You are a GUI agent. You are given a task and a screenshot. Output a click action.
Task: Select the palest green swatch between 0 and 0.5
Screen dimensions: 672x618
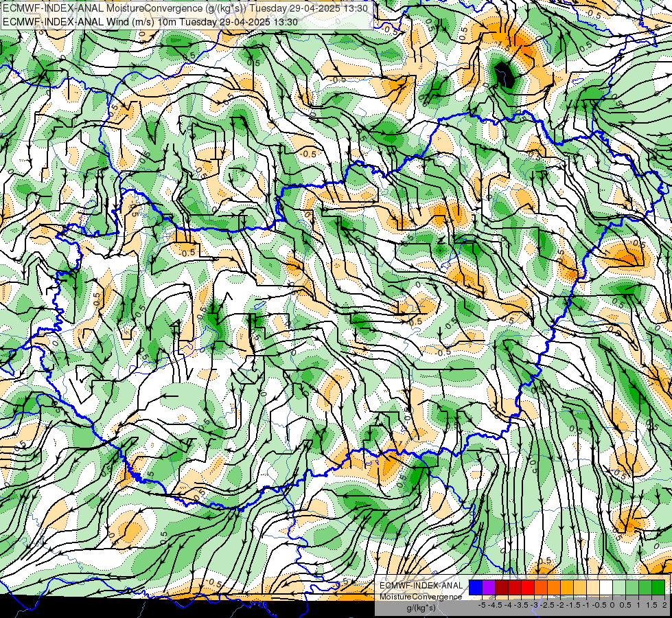point(619,587)
